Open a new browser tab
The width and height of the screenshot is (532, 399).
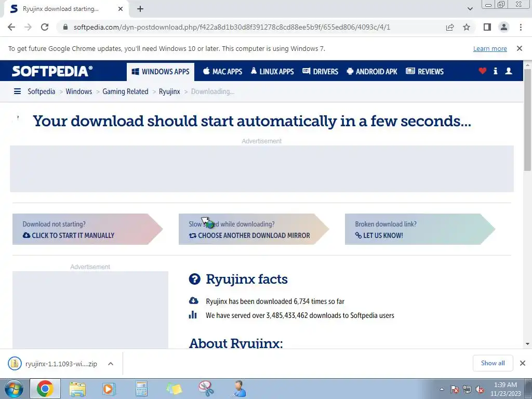coord(140,9)
